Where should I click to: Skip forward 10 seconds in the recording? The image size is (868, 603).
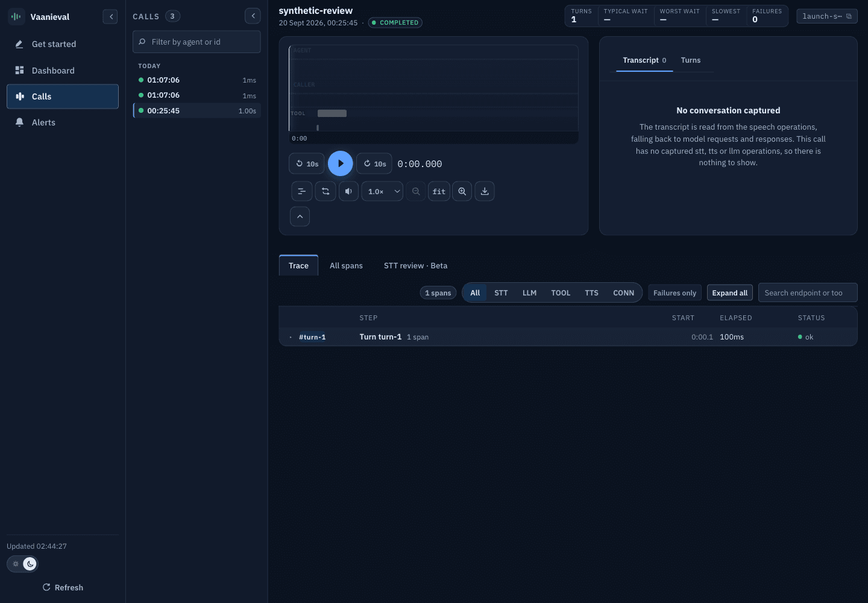point(374,163)
